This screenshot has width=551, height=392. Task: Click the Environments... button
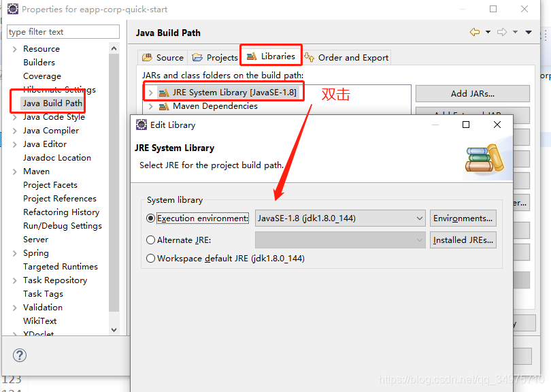(463, 218)
